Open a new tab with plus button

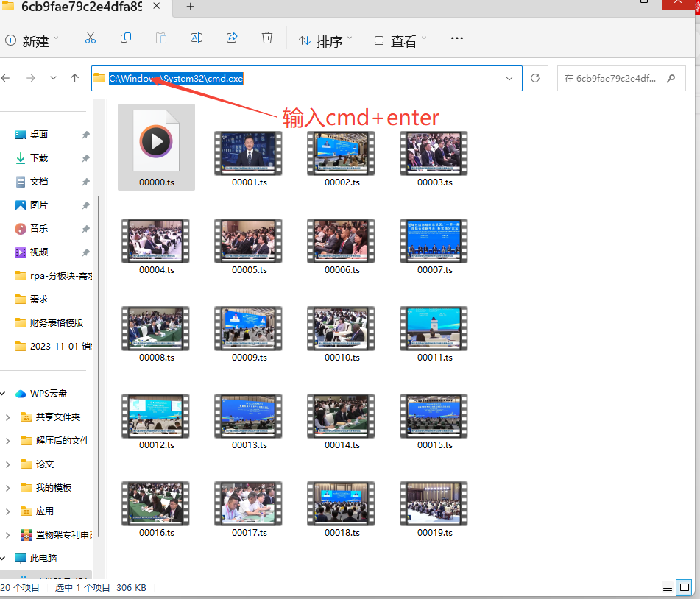(x=190, y=7)
